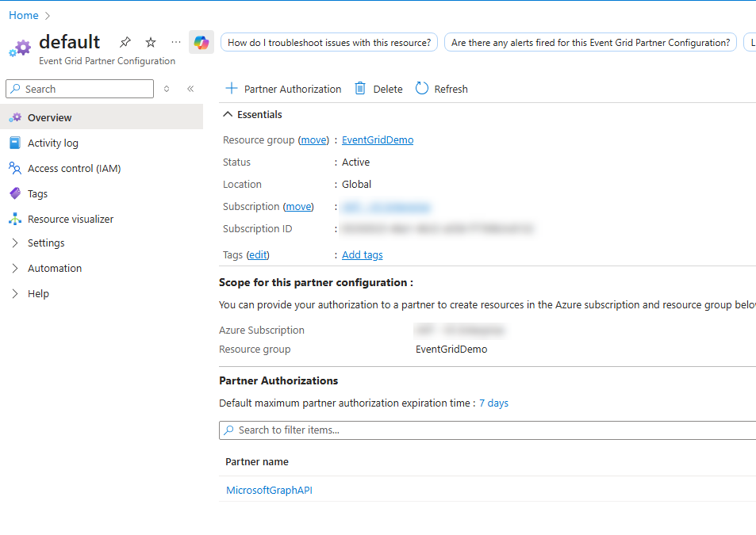Add default to favorites with star icon

150,43
